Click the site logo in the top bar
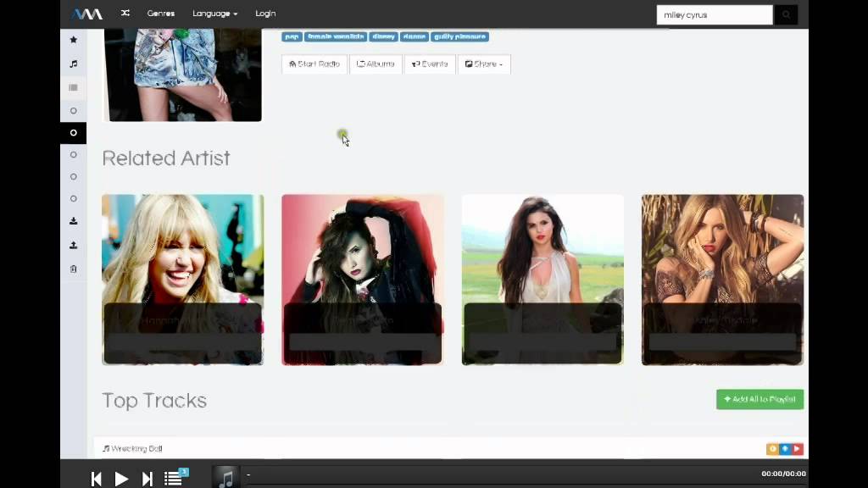 [87, 14]
